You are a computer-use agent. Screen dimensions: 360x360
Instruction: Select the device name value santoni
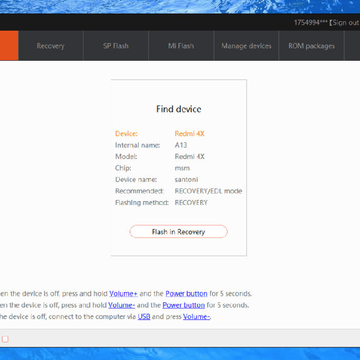[x=186, y=179]
